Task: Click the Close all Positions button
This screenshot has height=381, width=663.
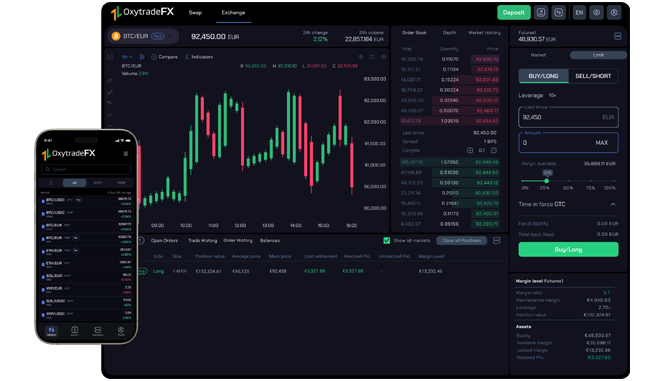Action: [461, 240]
